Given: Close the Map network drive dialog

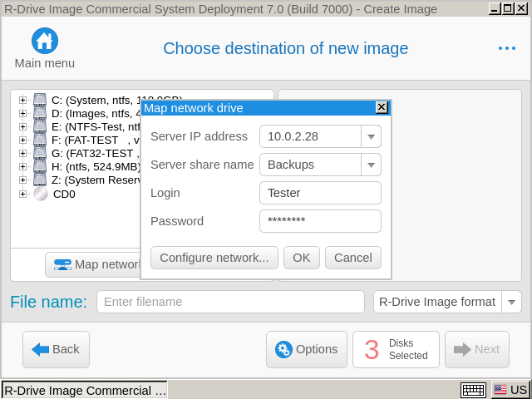Looking at the screenshot, I should (382, 107).
